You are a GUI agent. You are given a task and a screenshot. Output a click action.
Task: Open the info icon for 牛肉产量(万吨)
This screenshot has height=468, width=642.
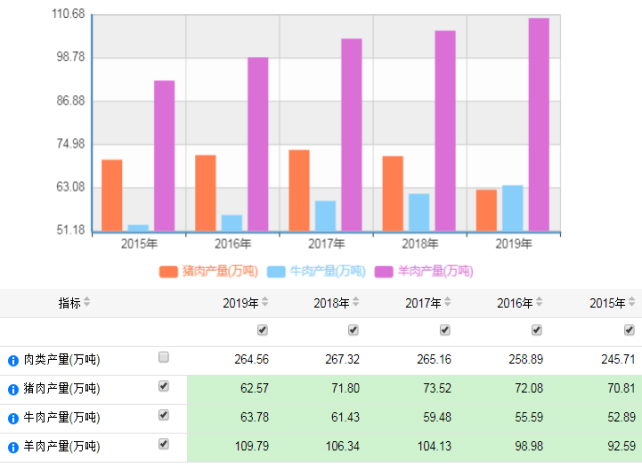[14, 417]
